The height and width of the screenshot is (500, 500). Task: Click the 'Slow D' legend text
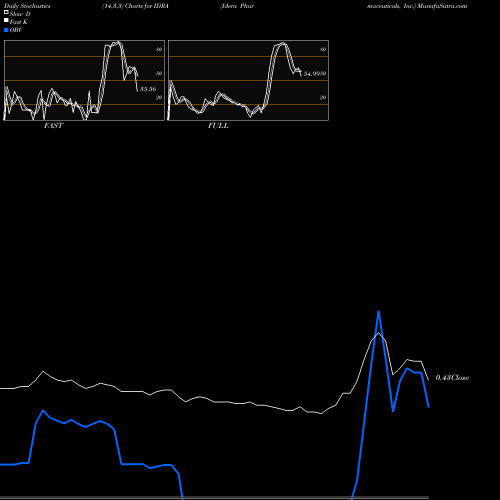point(20,14)
